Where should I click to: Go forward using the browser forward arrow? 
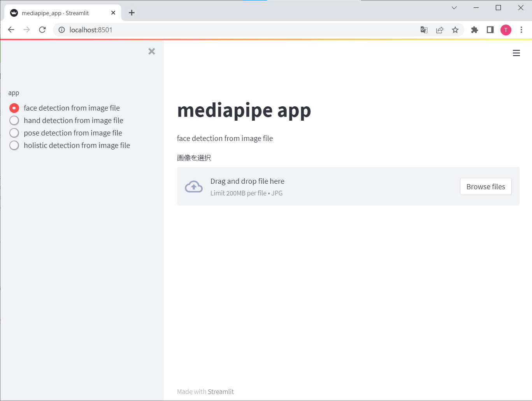click(27, 30)
